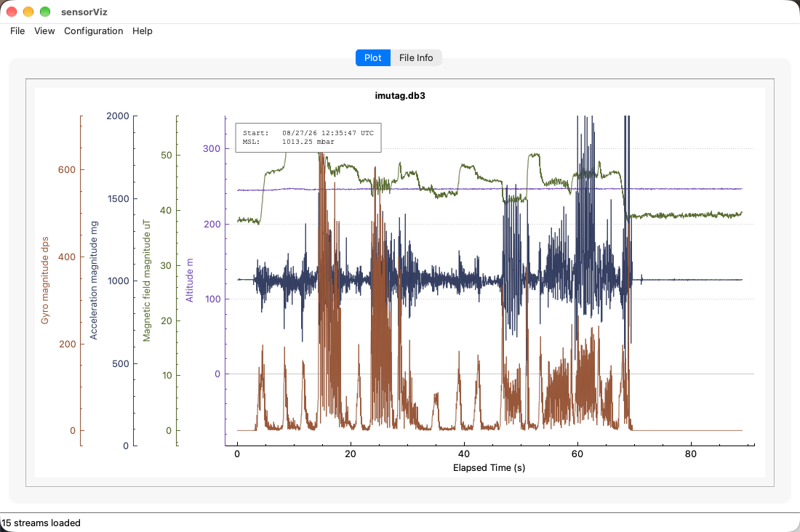Viewport: 800px width, 532px height.
Task: Click the 'Altitude m' axis label
Action: [189, 280]
